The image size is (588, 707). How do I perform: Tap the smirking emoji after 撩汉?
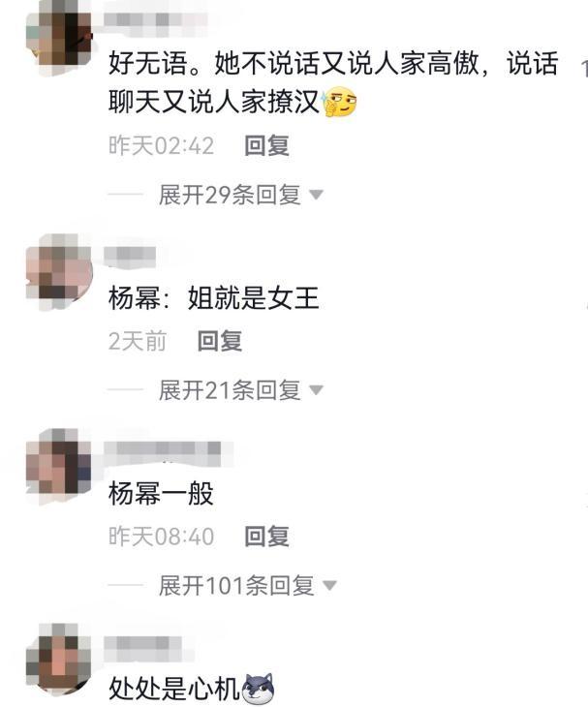339,102
